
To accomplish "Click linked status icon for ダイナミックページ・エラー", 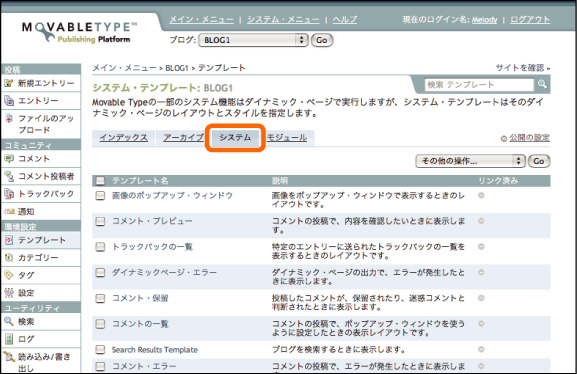I will pos(481,272).
